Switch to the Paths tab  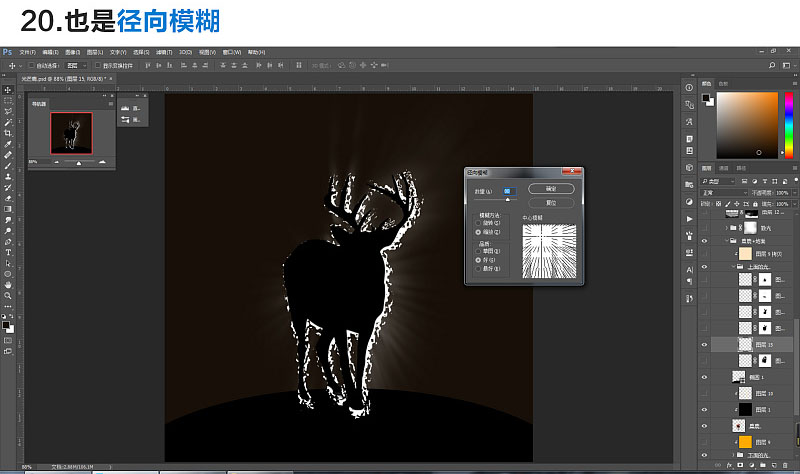(741, 168)
